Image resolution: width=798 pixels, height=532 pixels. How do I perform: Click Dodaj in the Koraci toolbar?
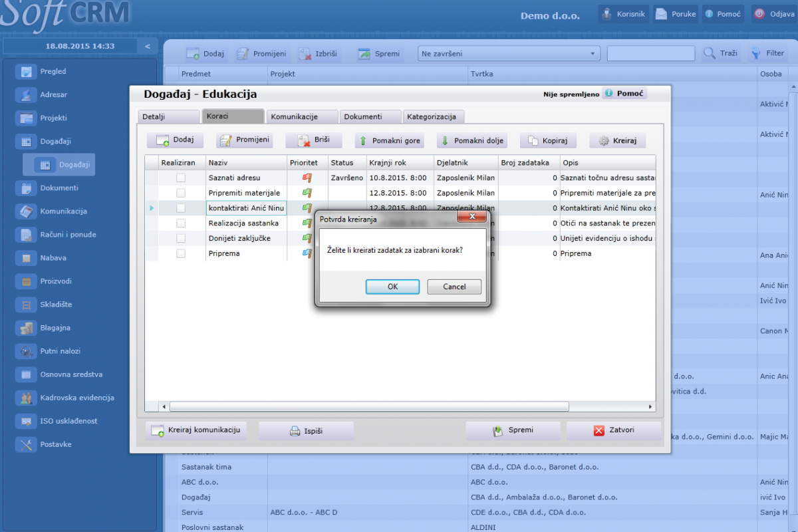[x=175, y=140]
